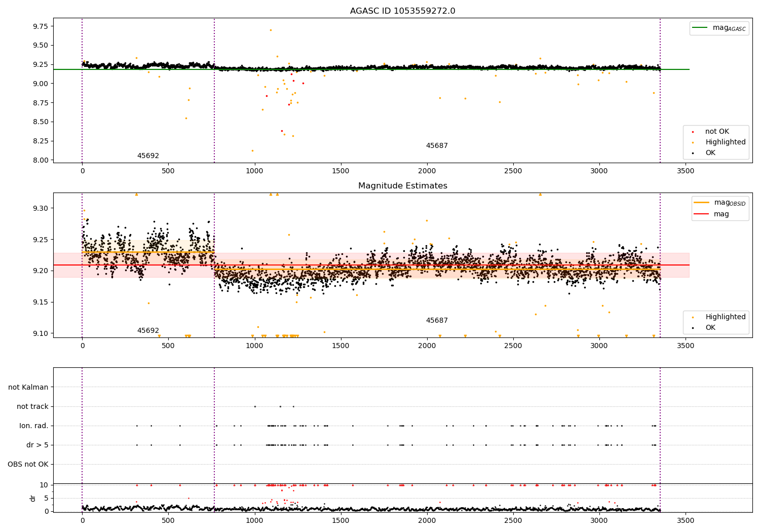
Task: Click 'Highlighted' in the top plot legend
Action: point(726,142)
